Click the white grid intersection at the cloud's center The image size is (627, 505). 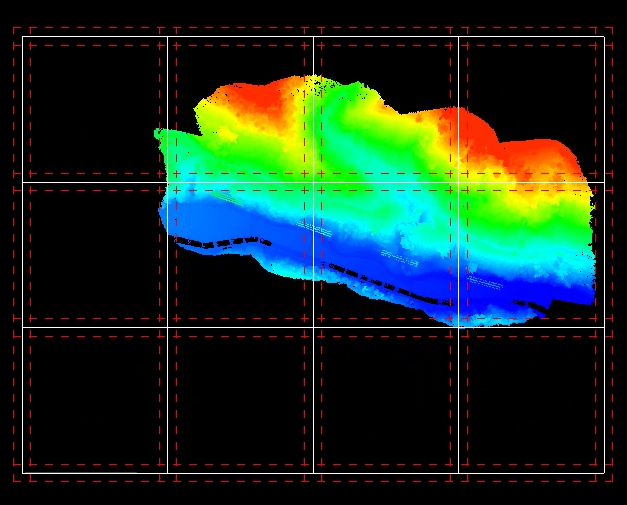pos(313,182)
